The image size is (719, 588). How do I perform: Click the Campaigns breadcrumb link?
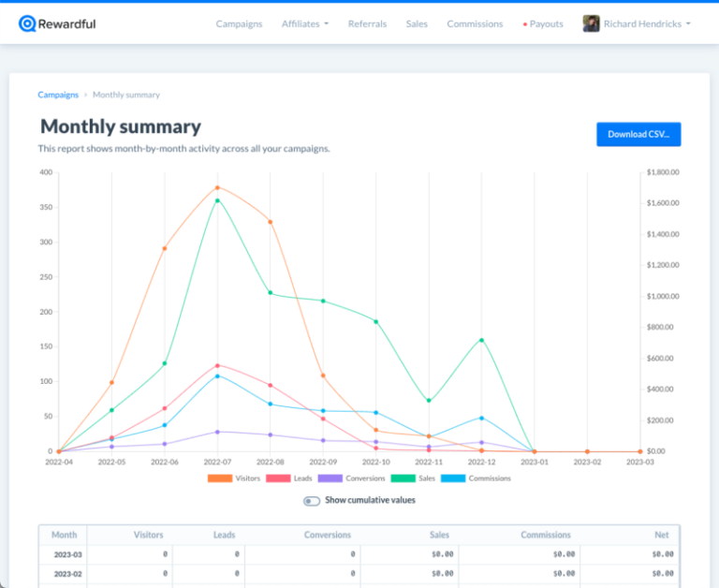tap(58, 95)
